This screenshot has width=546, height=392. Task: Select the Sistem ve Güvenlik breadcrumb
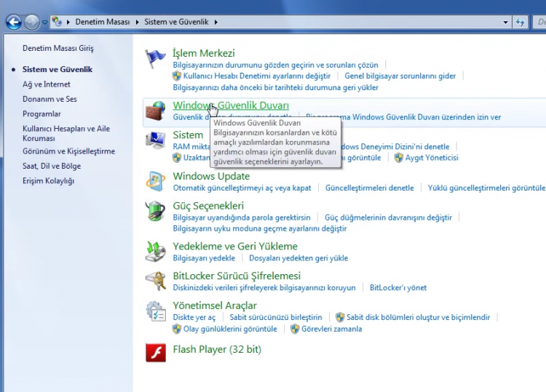(177, 22)
